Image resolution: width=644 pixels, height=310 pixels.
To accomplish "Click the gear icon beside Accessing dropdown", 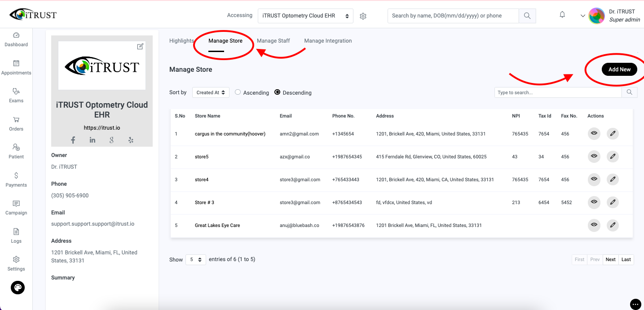I will click(363, 16).
